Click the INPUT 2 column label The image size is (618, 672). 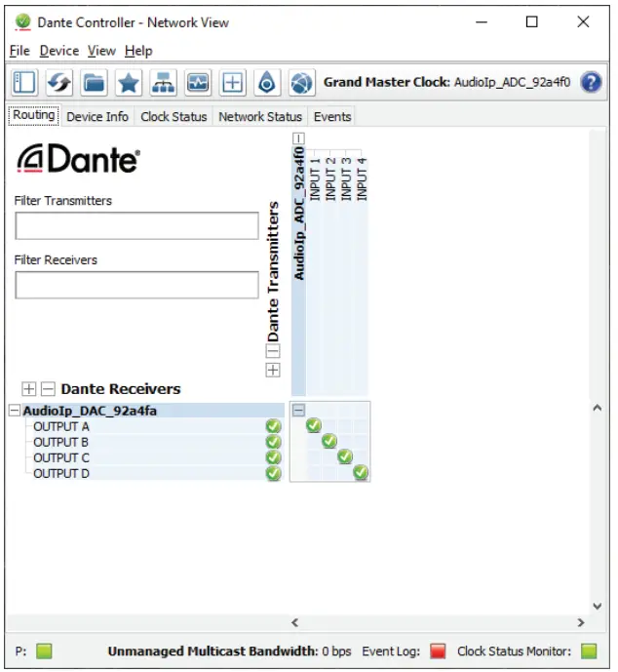coord(329,179)
